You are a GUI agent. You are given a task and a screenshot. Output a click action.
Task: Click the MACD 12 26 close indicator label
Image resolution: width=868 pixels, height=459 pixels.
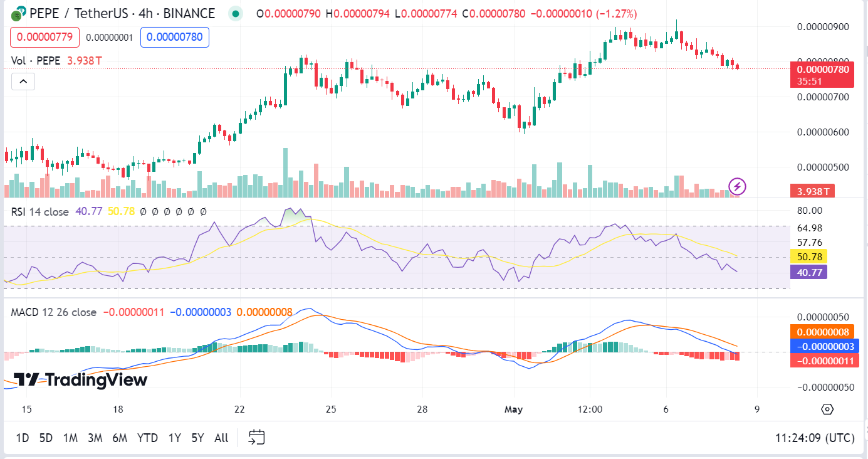pyautogui.click(x=54, y=312)
